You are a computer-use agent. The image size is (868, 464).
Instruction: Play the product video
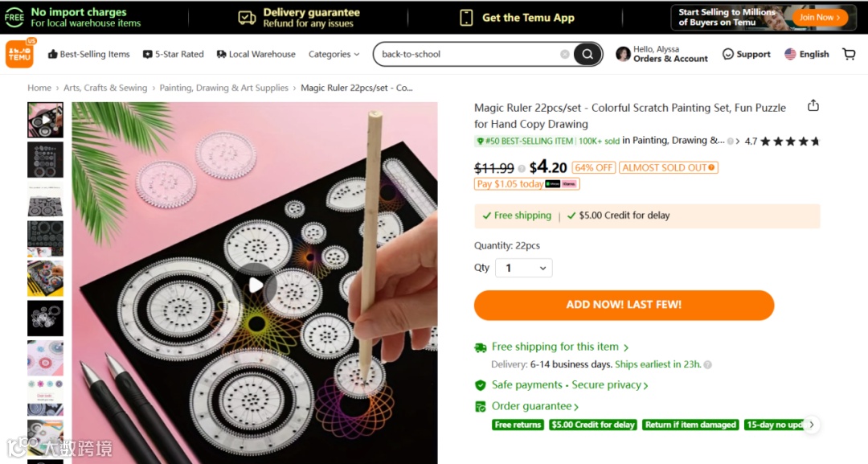[256, 285]
